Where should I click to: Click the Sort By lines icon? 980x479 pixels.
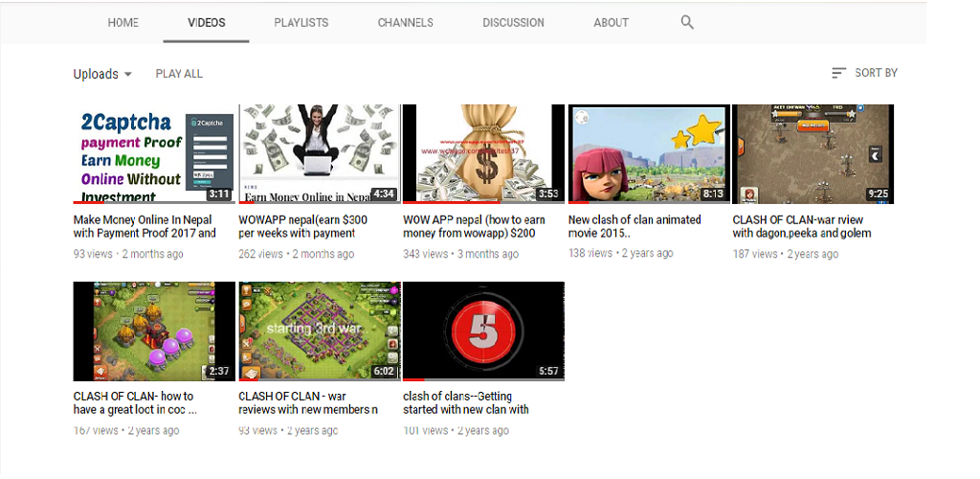point(838,73)
